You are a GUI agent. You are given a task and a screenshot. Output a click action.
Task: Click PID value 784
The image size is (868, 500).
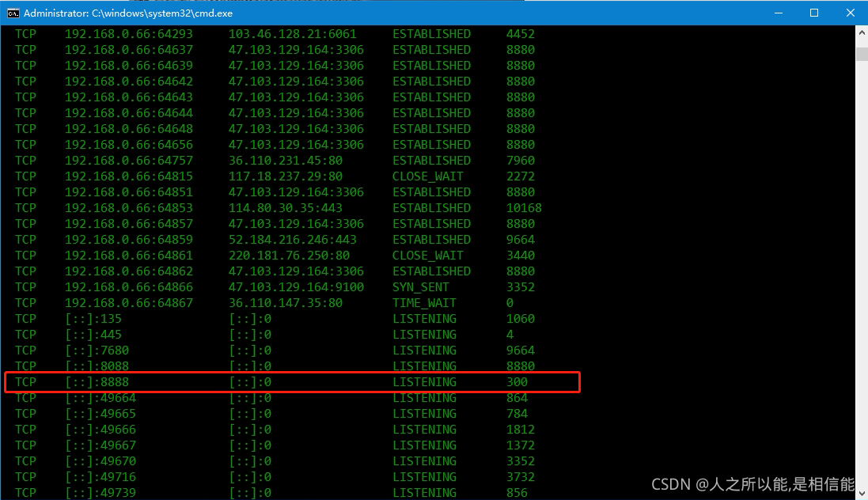(517, 414)
